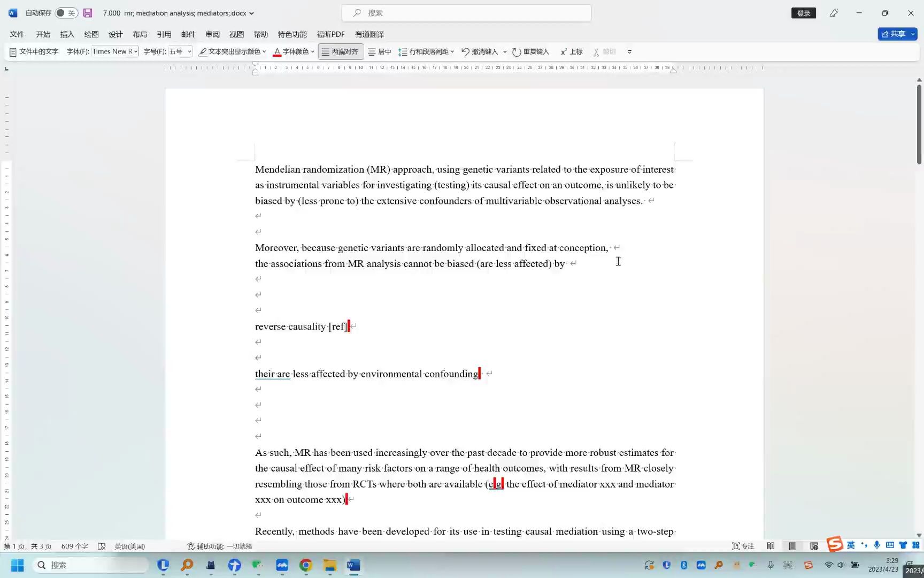
Task: Open the 审阅 ribbon tab
Action: 213,34
